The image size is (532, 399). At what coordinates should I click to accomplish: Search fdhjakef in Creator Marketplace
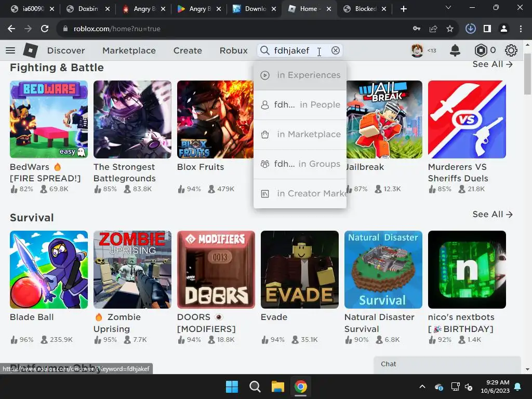click(300, 193)
